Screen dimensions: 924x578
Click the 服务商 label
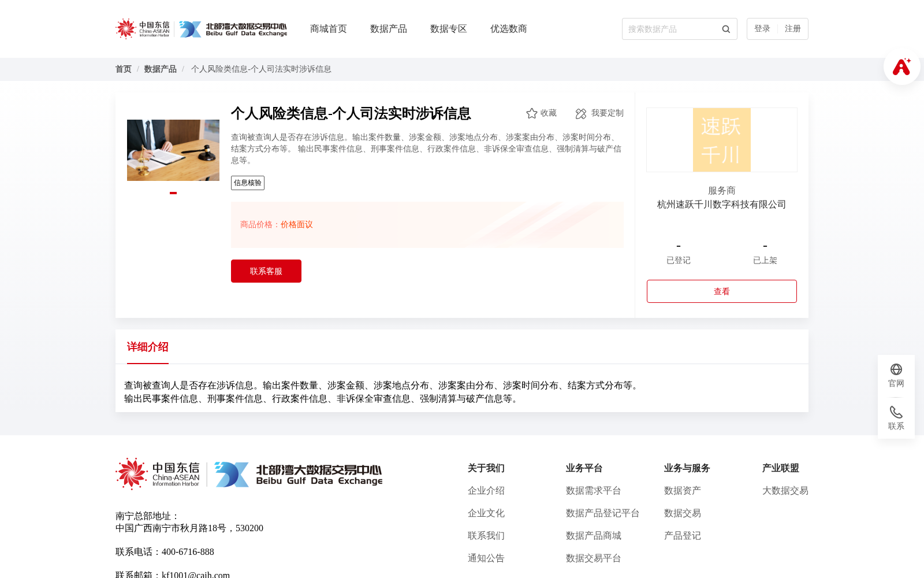pyautogui.click(x=722, y=191)
